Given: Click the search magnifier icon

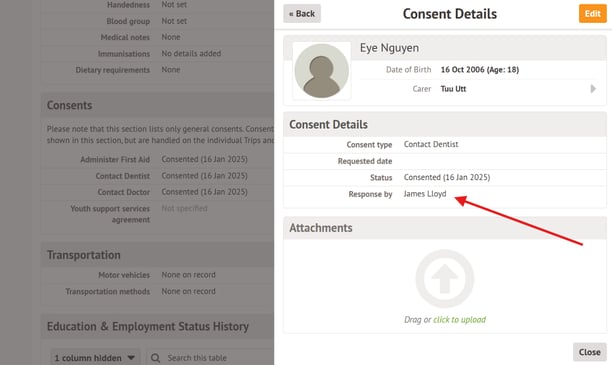Looking at the screenshot, I should 155,358.
